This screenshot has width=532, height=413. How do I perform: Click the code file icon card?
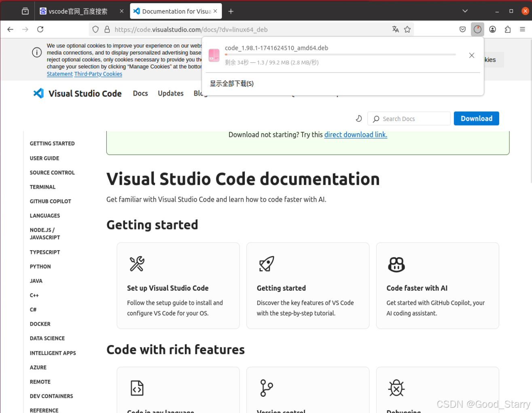click(137, 388)
